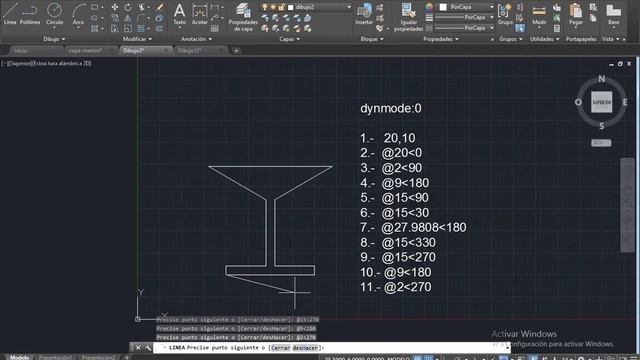Viewport: 640px width, 360px height.
Task: Click the SUPERIOR face on ViewCube
Action: click(602, 102)
